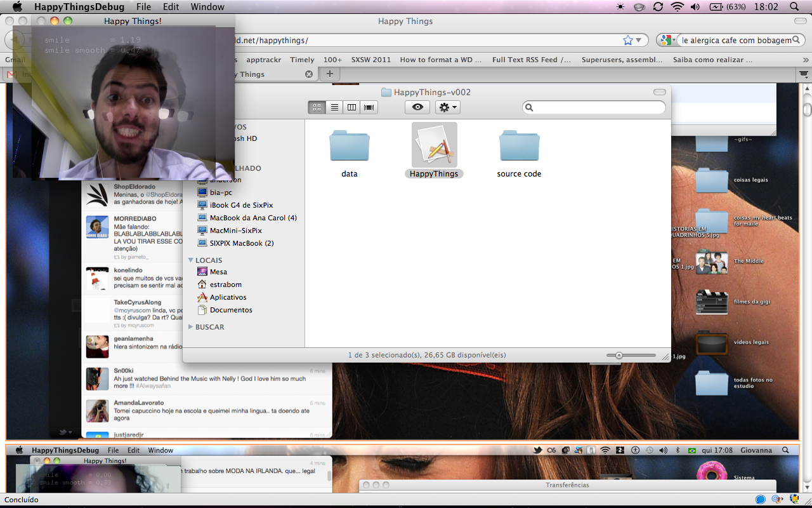
Task: Select the data folder icon
Action: coord(350,146)
